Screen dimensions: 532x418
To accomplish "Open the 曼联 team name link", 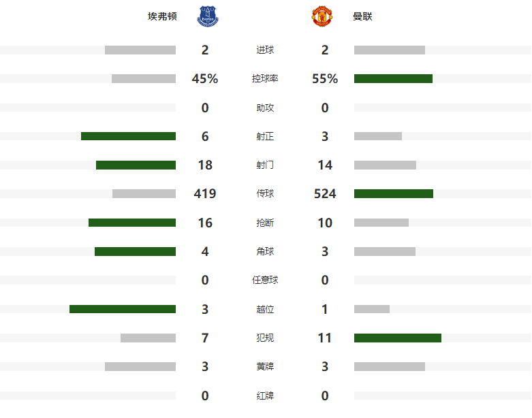I will pos(362,16).
